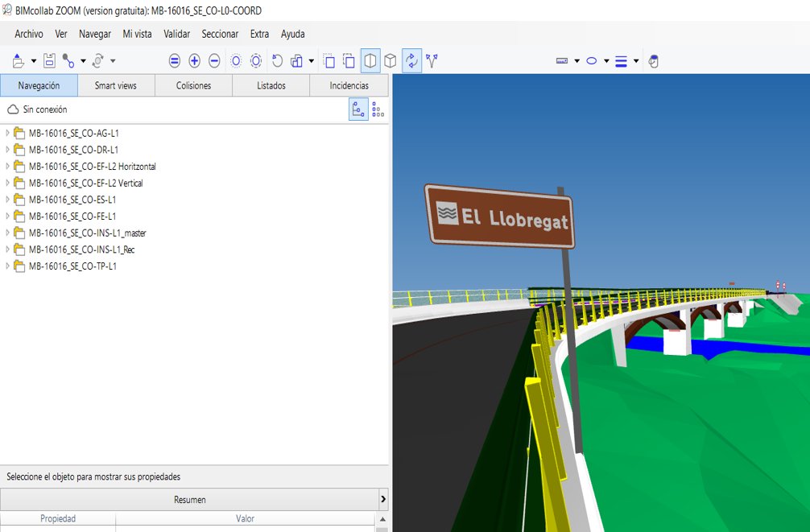The height and width of the screenshot is (532, 810).
Task: Click the orthographic cube icon
Action: coord(391,61)
